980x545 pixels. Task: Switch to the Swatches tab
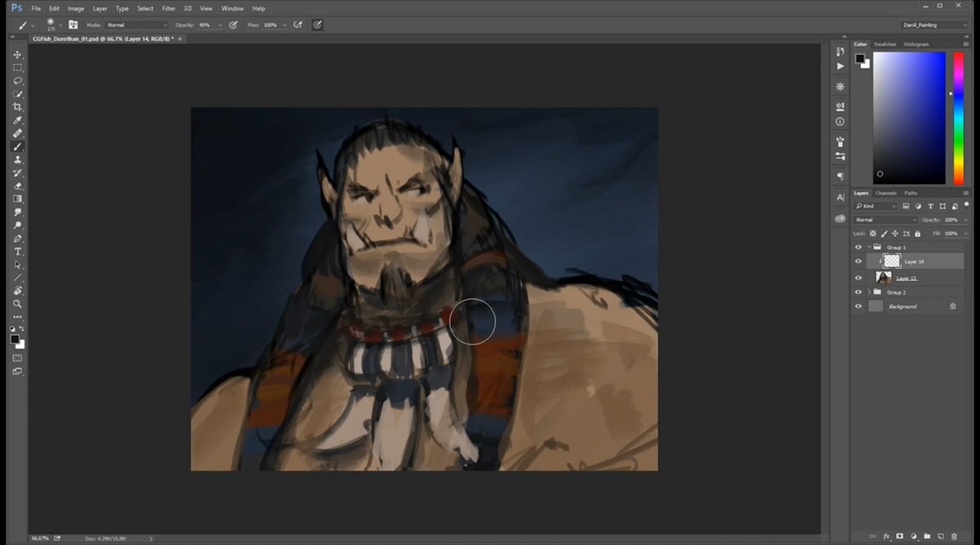(x=884, y=44)
